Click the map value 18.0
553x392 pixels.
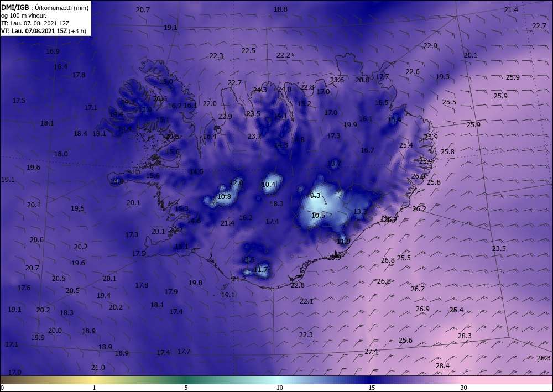click(x=61, y=154)
